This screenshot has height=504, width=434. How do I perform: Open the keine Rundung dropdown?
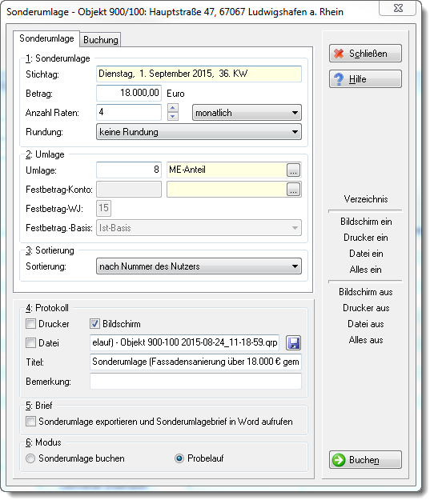point(199,132)
